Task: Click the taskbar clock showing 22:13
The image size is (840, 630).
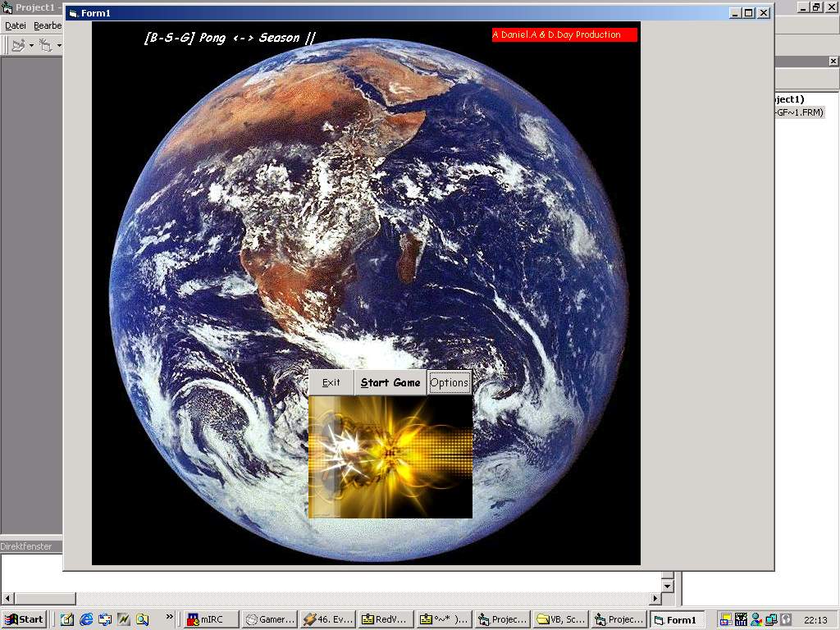Action: tap(815, 620)
